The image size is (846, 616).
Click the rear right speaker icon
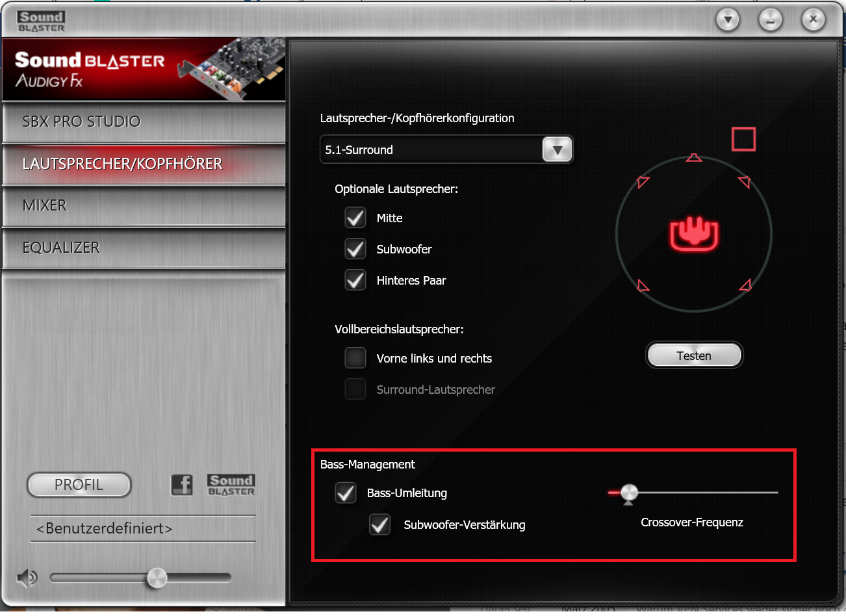(x=745, y=285)
